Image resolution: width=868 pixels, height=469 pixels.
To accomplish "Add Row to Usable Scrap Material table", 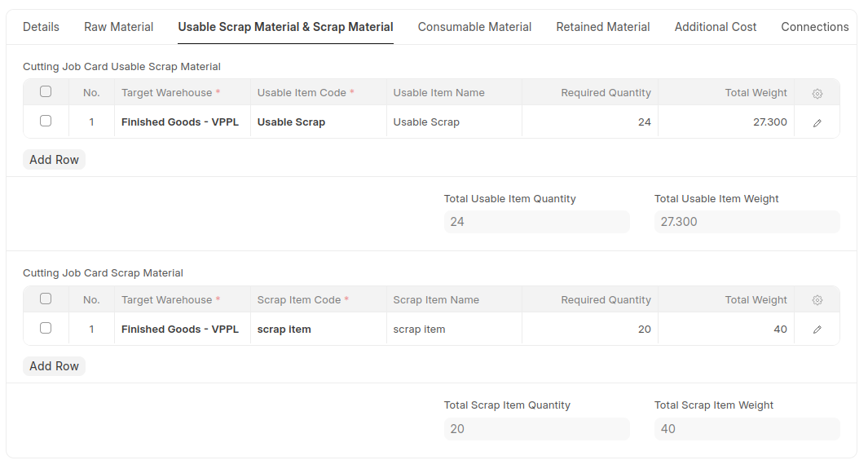I will (x=55, y=160).
